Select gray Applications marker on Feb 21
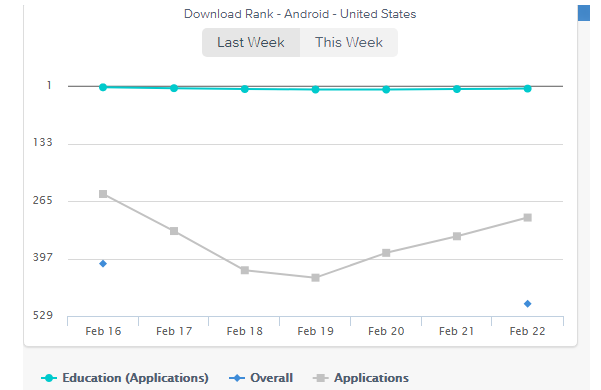The width and height of the screenshot is (601, 390). coord(457,236)
